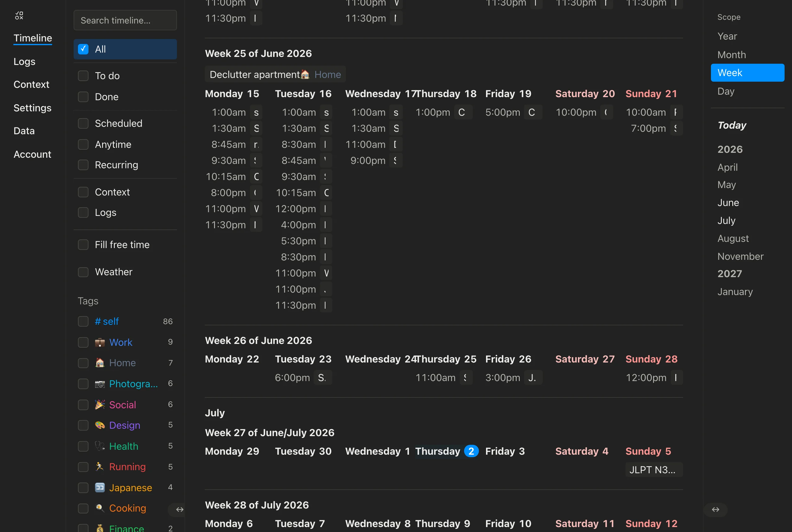
Task: Click the Japanese tag icon
Action: coord(100,487)
